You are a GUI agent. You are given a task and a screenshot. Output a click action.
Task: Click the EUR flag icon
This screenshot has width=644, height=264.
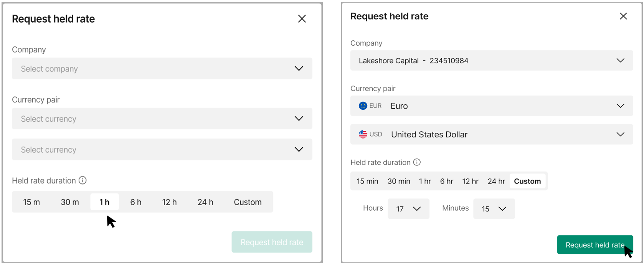(363, 106)
